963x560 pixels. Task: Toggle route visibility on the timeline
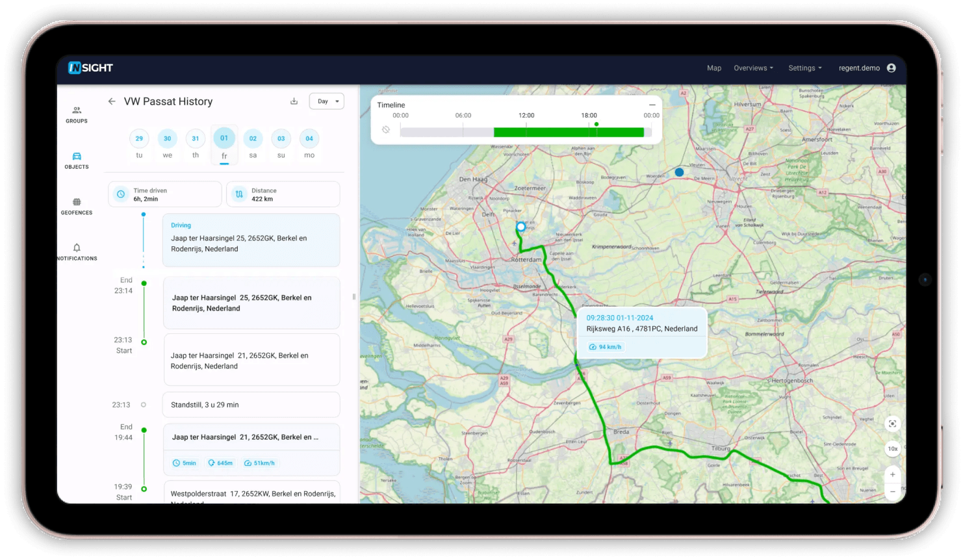(x=386, y=129)
